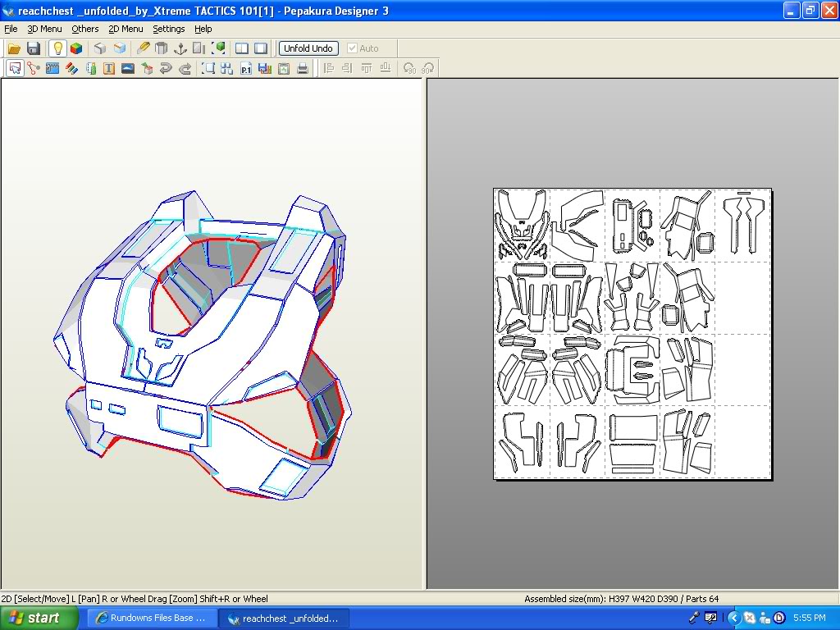
Task: Toggle the light bulb lighting icon
Action: [x=57, y=48]
